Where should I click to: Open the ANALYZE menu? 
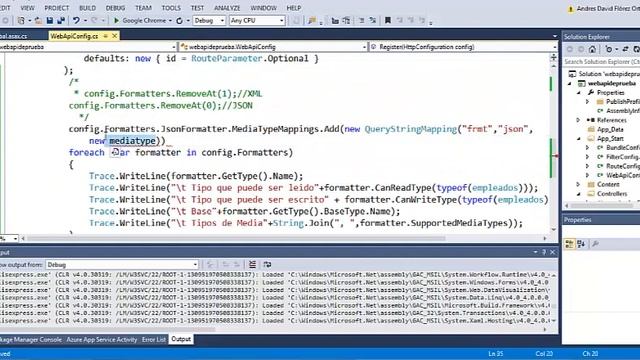227,8
